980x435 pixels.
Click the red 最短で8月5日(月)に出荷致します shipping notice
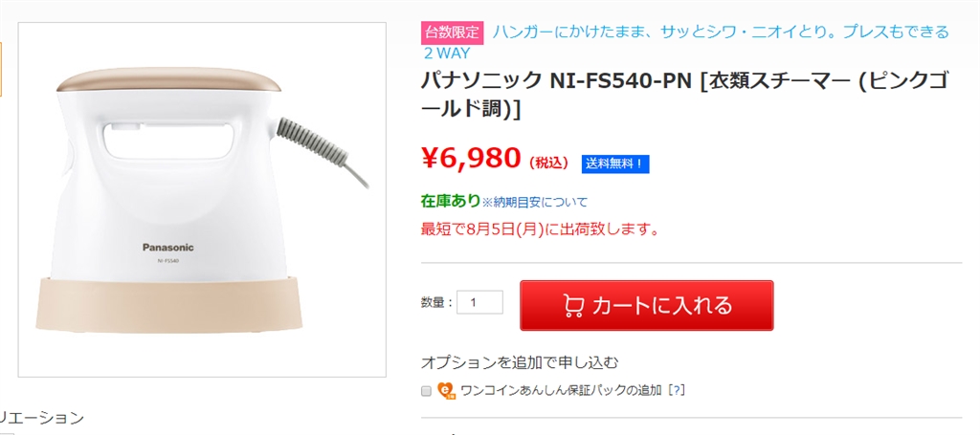tap(540, 228)
